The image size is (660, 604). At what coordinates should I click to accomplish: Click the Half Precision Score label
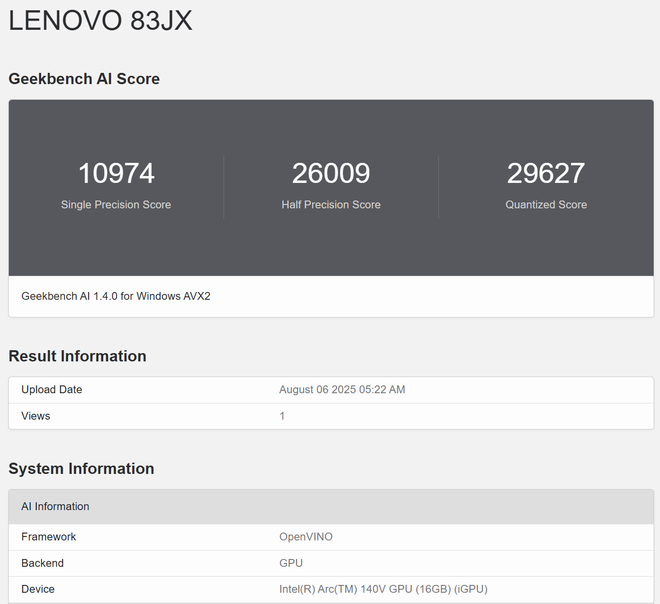coord(331,205)
